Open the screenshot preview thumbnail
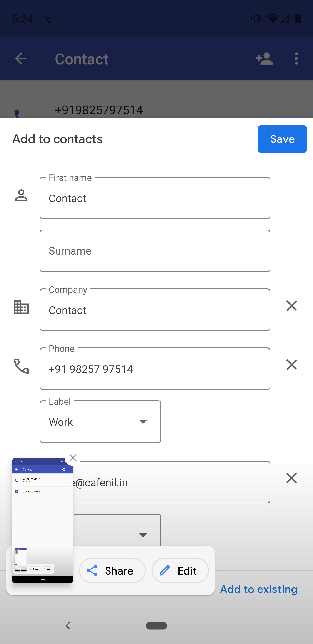The height and width of the screenshot is (644, 313). point(42,520)
